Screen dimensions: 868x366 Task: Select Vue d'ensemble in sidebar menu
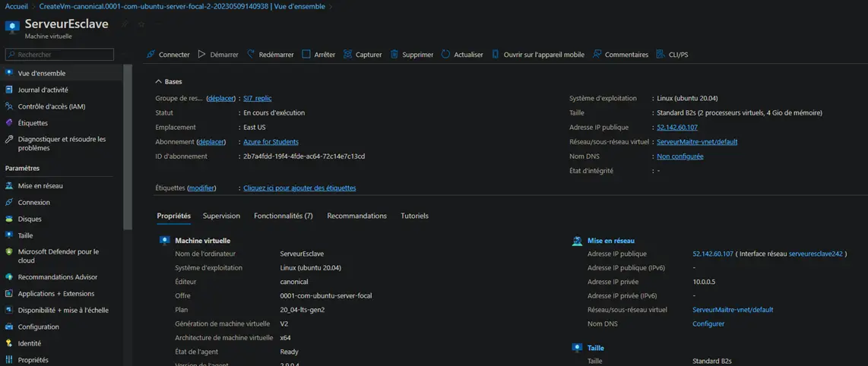click(62, 73)
